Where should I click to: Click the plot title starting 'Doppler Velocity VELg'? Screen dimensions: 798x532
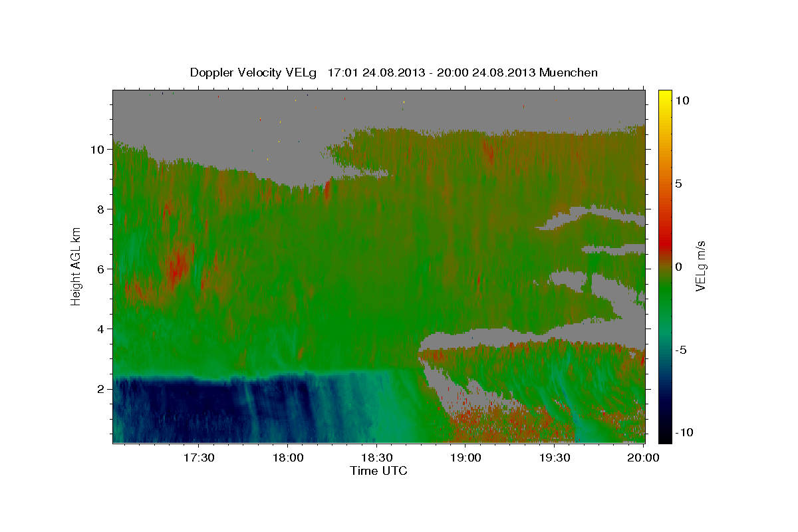click(394, 72)
